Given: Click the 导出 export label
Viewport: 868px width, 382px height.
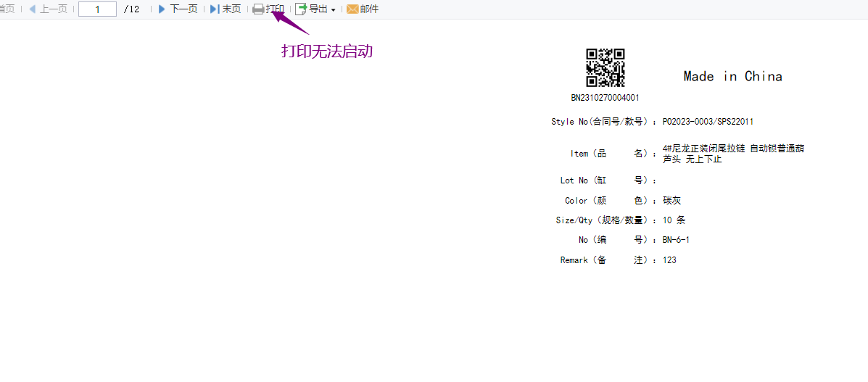Looking at the screenshot, I should (x=318, y=9).
